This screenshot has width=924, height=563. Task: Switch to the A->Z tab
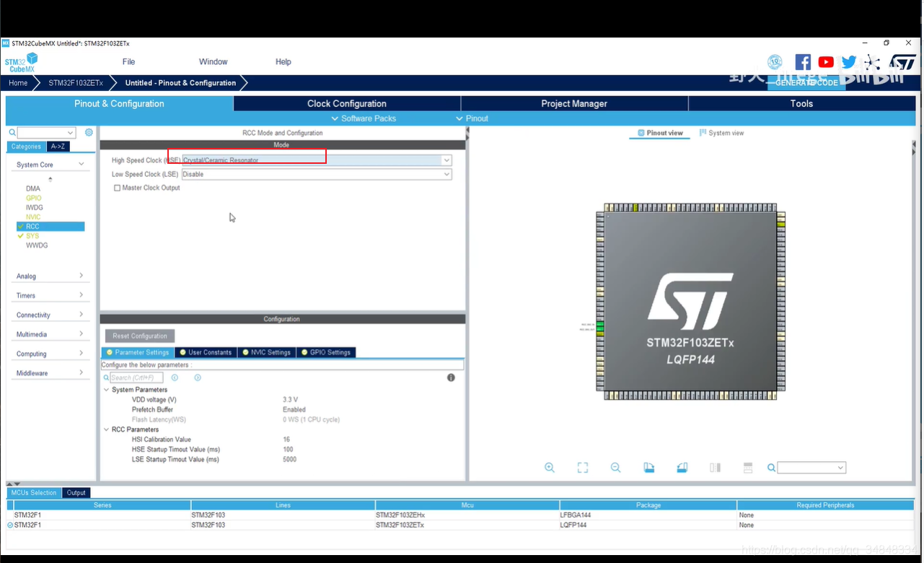click(58, 147)
